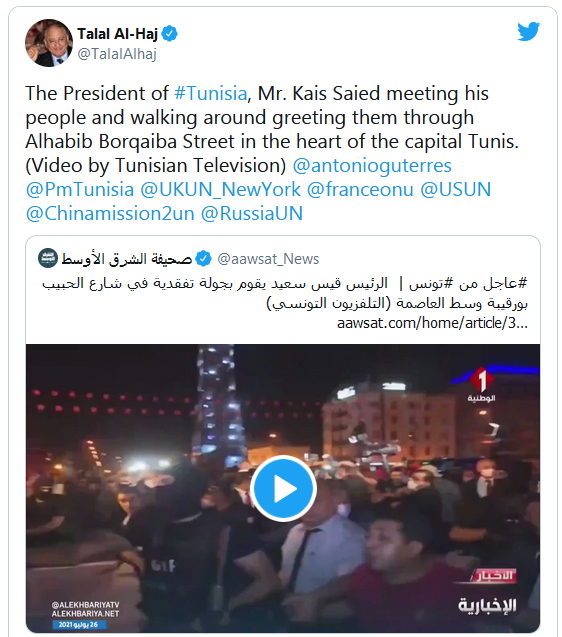Click the verified badge beside Talal Al-Haj
The width and height of the screenshot is (562, 637).
[169, 34]
